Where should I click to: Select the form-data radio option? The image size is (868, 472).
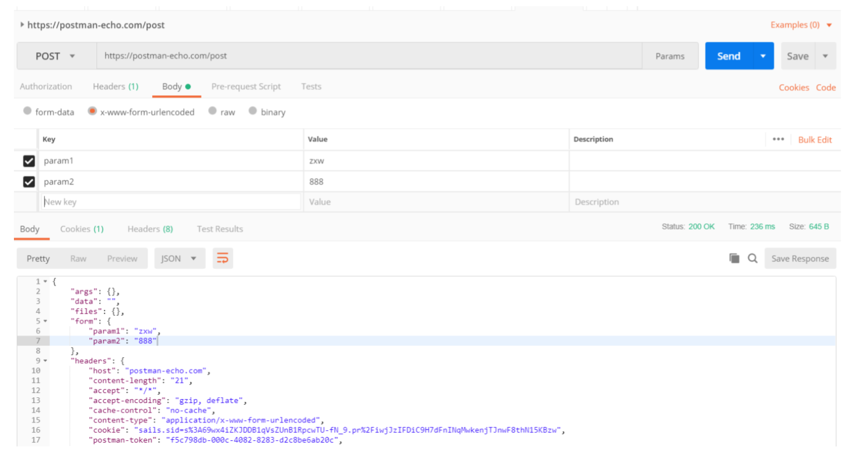pyautogui.click(x=27, y=111)
